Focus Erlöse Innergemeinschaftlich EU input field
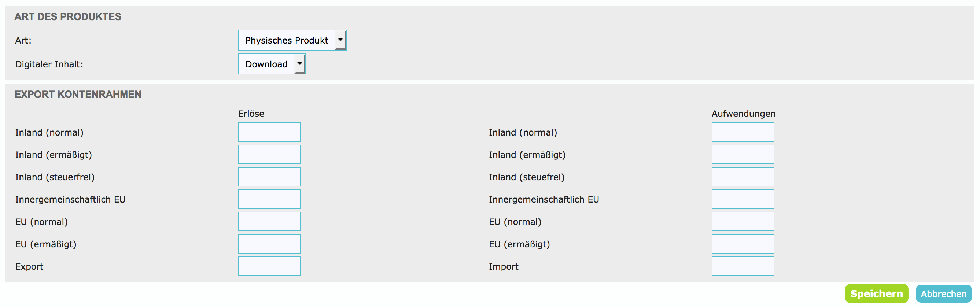 click(269, 199)
